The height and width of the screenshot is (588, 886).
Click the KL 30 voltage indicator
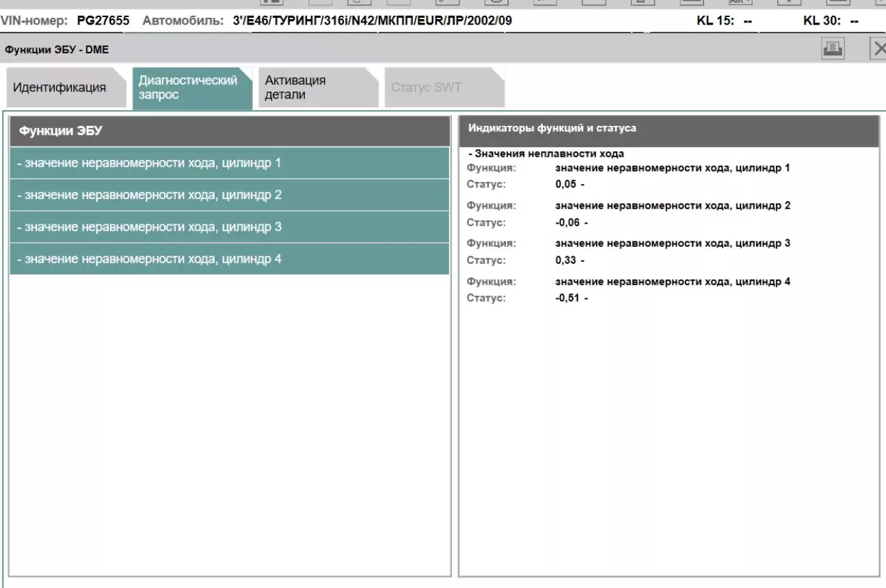click(x=831, y=21)
